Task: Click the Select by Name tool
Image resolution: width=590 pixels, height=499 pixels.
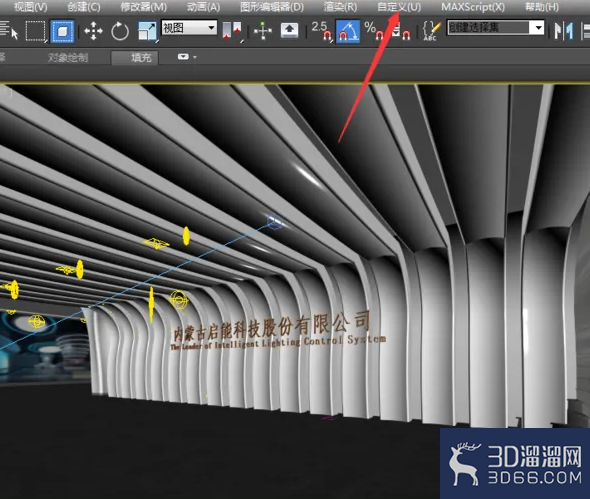Action: (x=9, y=31)
